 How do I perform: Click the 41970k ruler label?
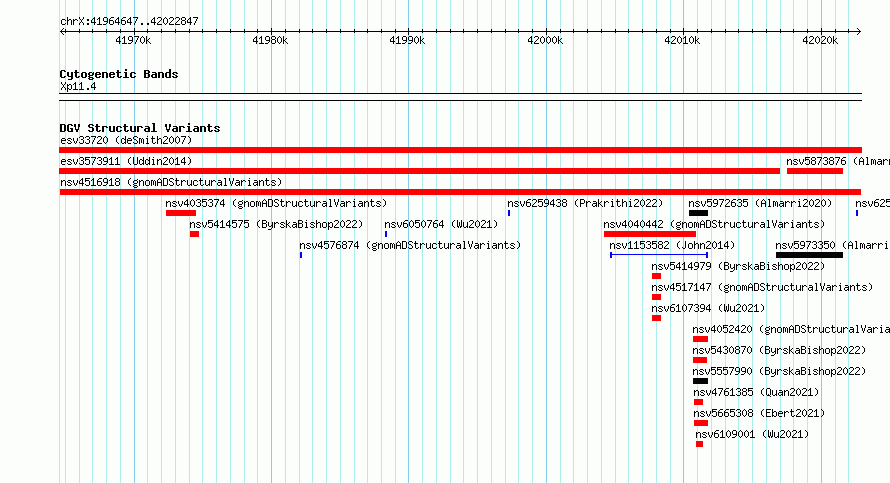(x=133, y=40)
